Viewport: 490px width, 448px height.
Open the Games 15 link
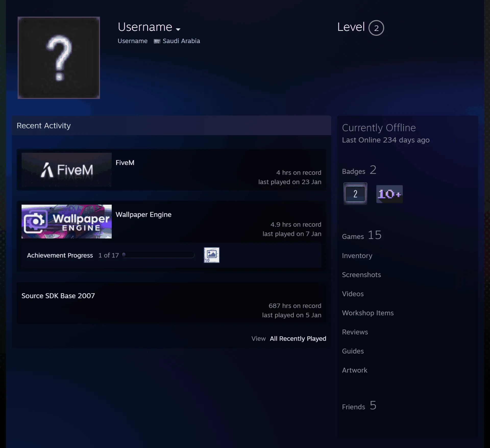coord(362,235)
